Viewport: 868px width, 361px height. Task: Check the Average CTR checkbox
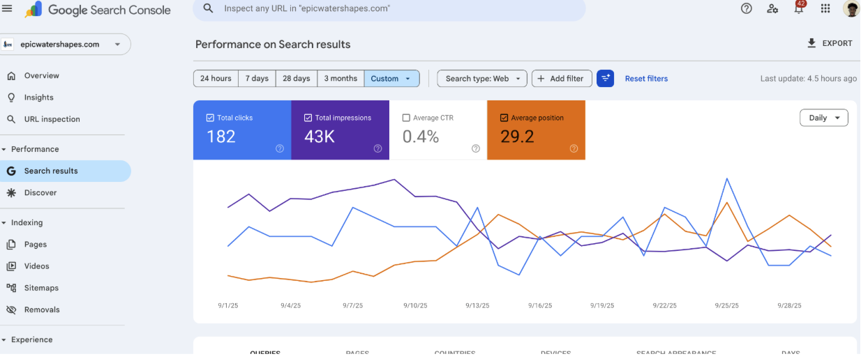[x=406, y=118]
